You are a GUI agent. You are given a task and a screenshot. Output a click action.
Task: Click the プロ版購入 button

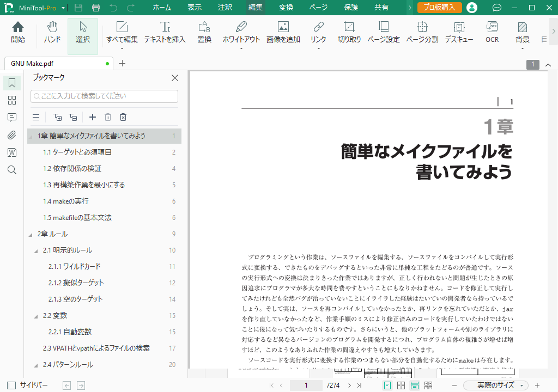click(x=439, y=8)
